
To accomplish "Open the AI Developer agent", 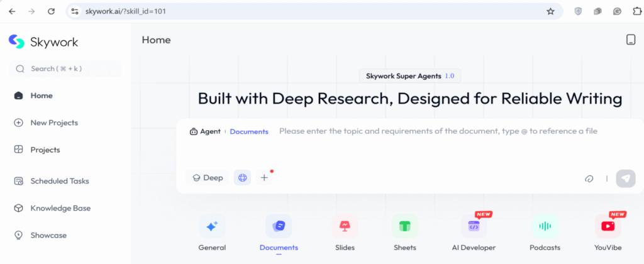I will click(474, 226).
